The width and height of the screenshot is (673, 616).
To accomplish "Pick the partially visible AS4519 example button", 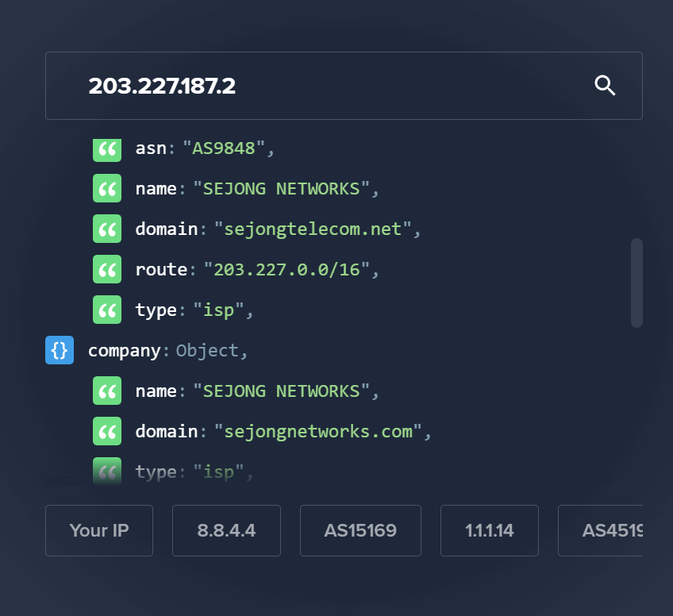I will 601,530.
